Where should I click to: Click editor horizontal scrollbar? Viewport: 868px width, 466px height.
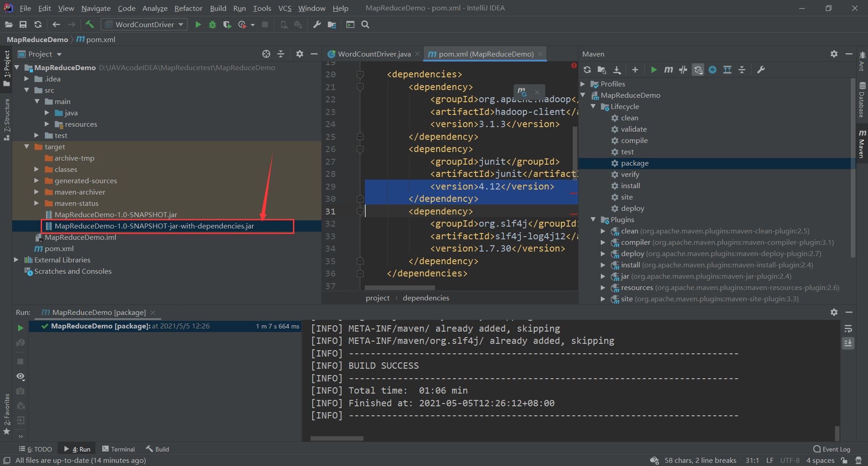pos(400,288)
